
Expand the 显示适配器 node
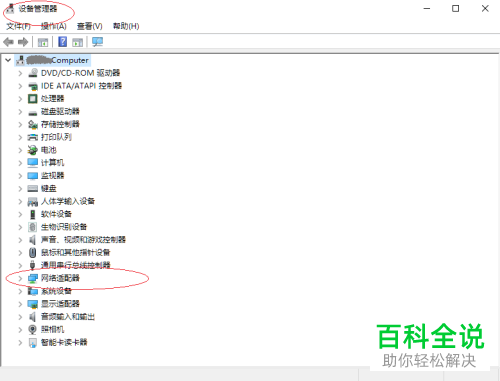point(20,304)
